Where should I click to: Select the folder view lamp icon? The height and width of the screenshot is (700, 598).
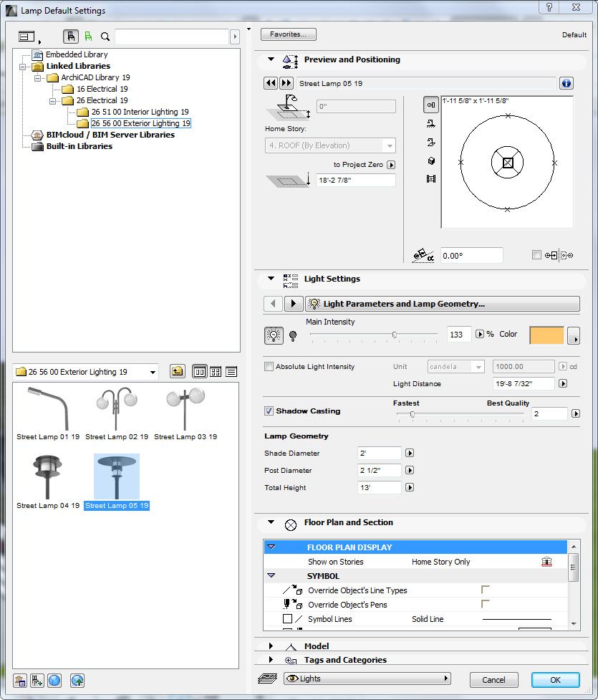coord(70,36)
